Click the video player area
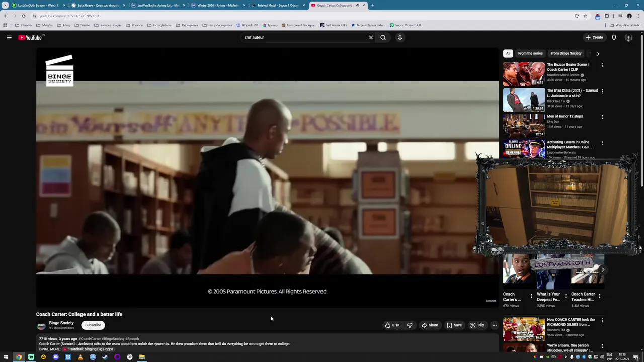The height and width of the screenshot is (362, 644). 267,177
